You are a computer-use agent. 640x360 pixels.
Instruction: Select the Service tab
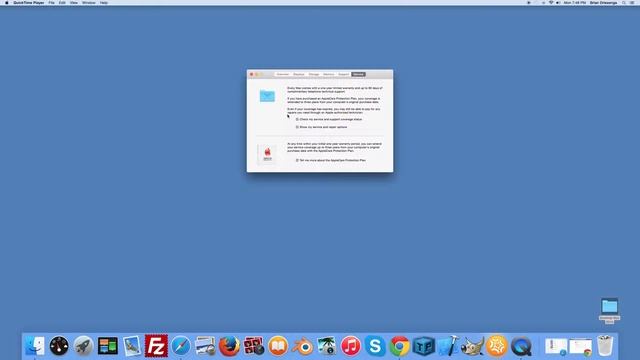coord(358,74)
